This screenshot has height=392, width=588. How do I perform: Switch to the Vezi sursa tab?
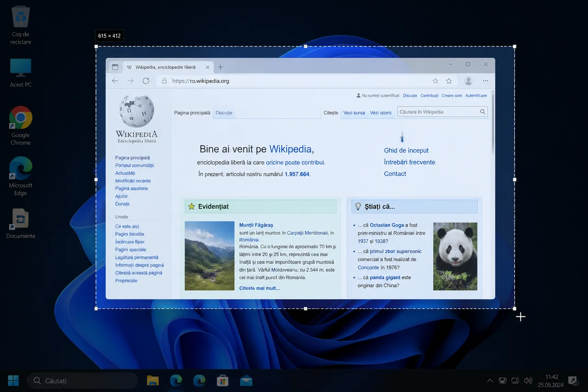(x=354, y=113)
